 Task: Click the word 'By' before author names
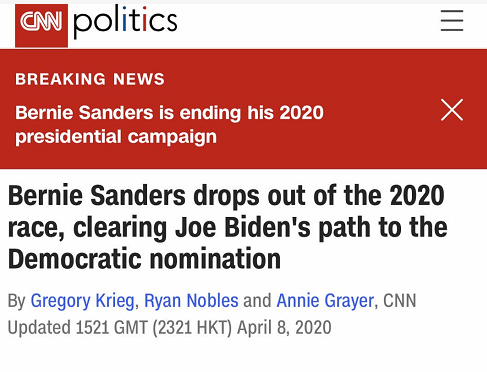click(17, 301)
